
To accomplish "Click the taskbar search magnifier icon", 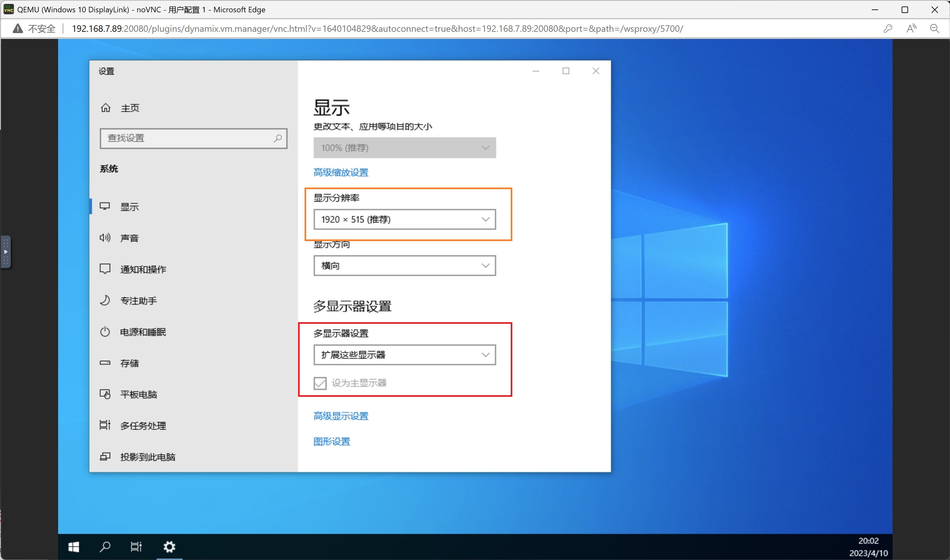I will [105, 546].
